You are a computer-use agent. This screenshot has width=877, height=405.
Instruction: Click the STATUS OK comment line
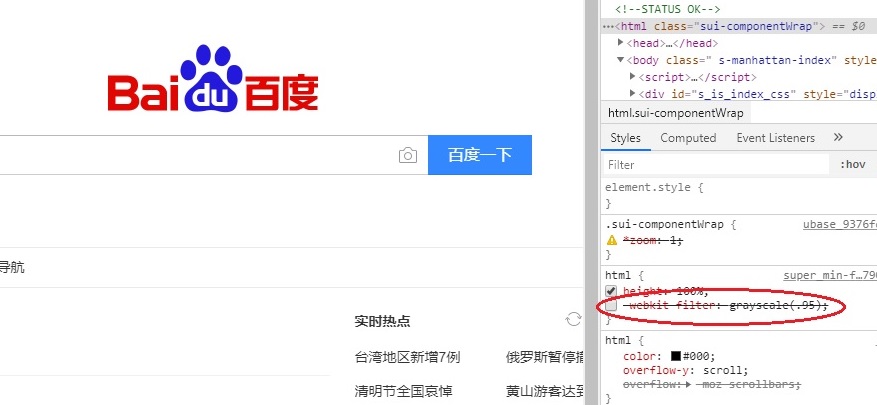click(x=668, y=9)
